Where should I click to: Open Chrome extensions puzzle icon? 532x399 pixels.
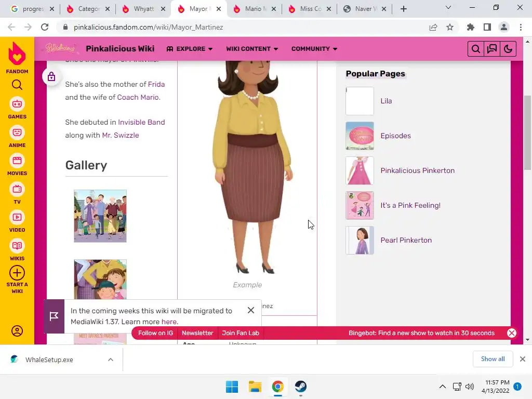click(470, 27)
